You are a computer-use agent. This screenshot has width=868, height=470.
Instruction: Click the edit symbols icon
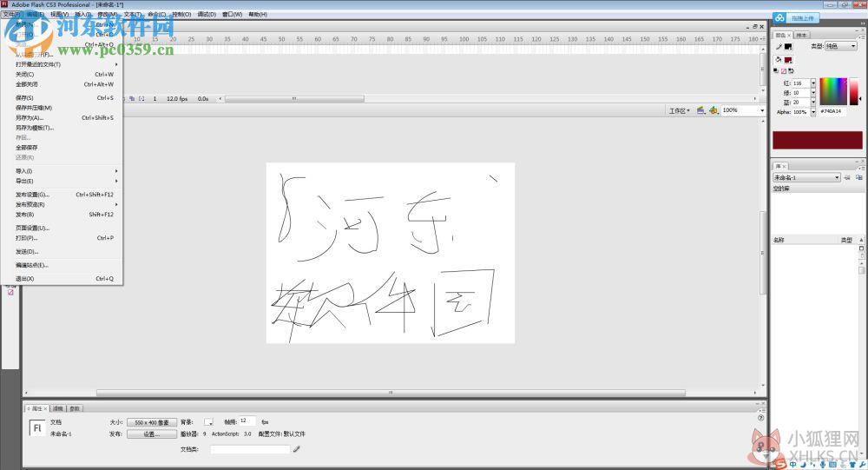coord(713,110)
